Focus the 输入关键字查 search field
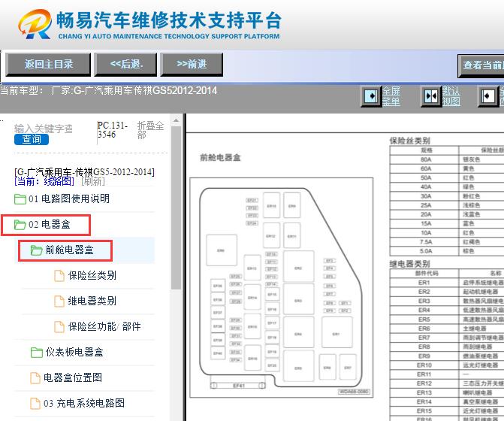 tap(44, 129)
